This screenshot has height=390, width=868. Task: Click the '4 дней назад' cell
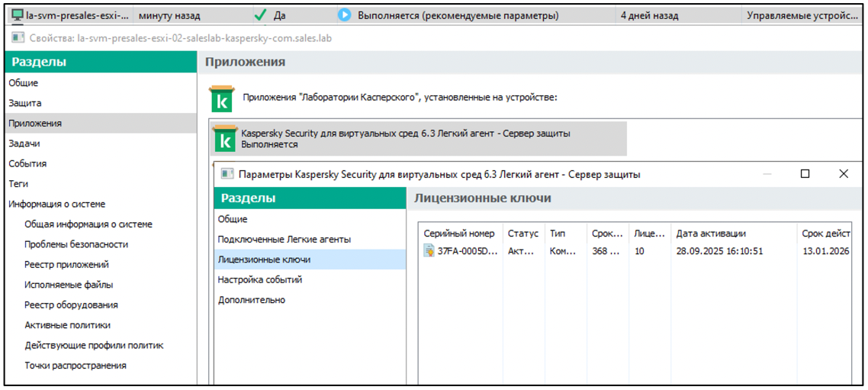coord(649,15)
